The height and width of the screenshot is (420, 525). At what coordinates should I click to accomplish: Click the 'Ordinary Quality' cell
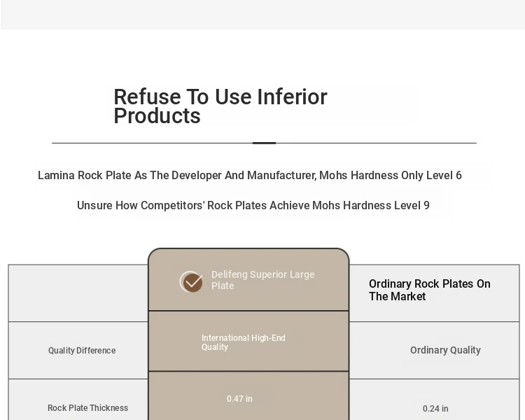(445, 350)
